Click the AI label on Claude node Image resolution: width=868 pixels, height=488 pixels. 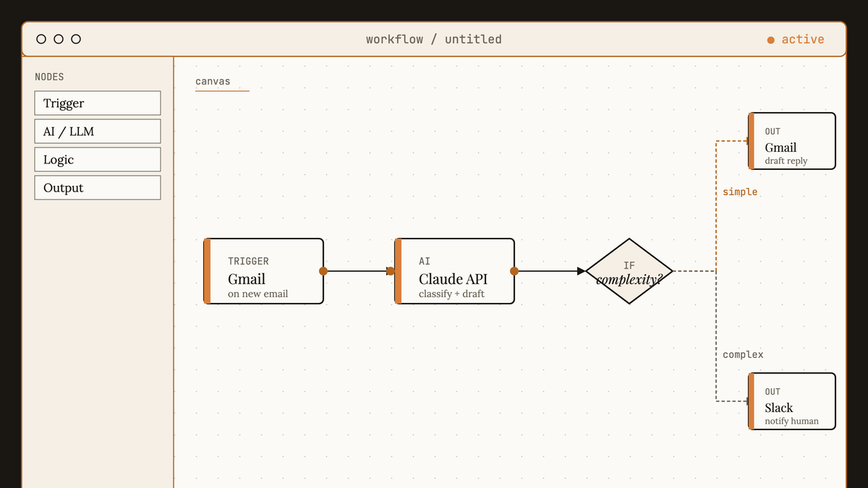click(x=425, y=261)
